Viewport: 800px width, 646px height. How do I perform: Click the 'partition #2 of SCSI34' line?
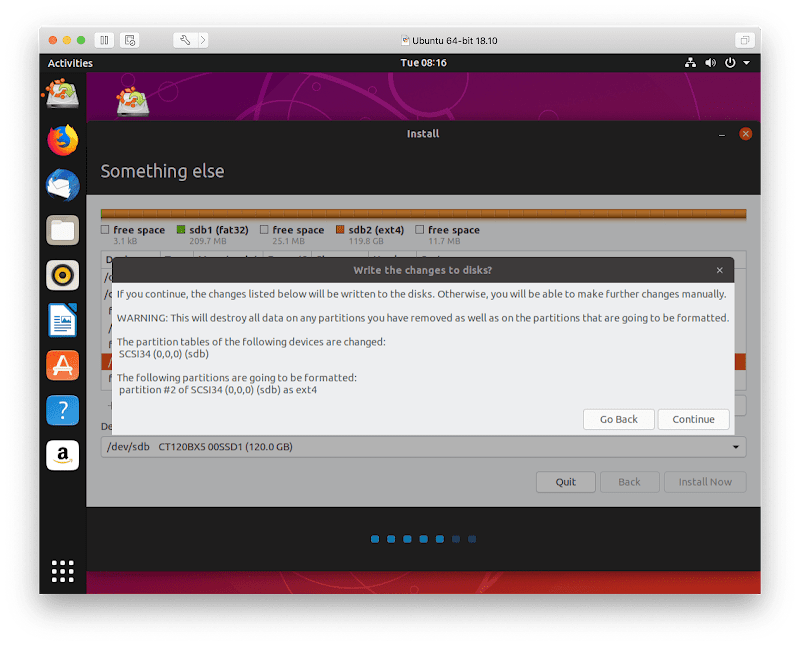(218, 390)
